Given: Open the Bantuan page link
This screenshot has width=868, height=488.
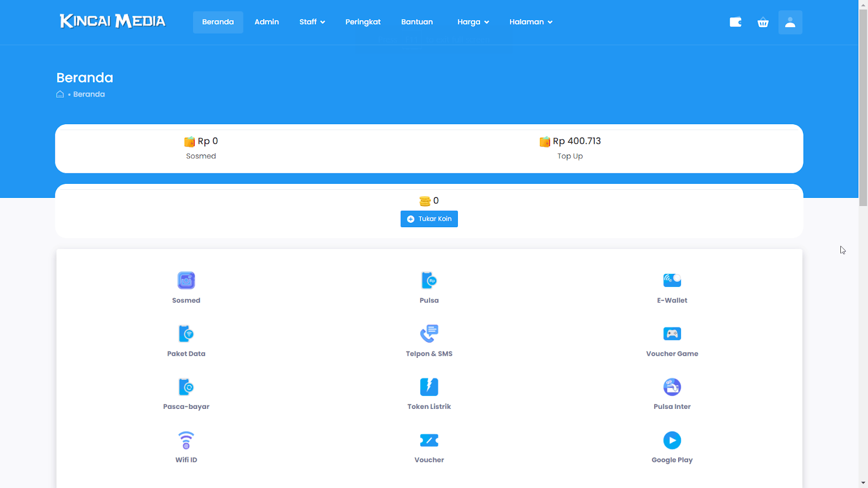Looking at the screenshot, I should [417, 22].
